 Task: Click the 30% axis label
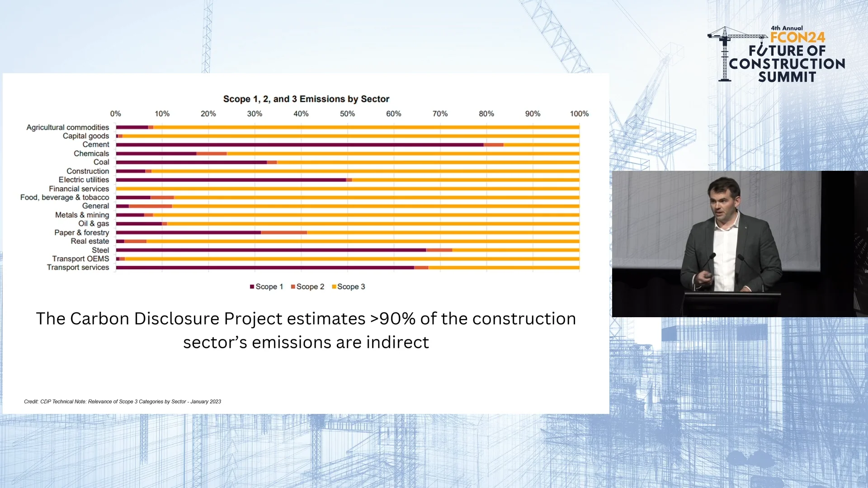click(x=255, y=114)
